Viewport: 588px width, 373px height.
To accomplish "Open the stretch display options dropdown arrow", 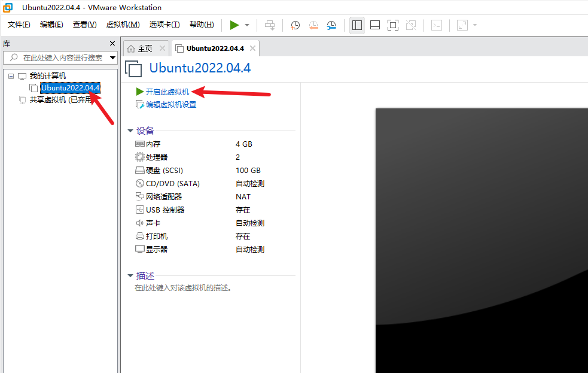I will tap(475, 25).
